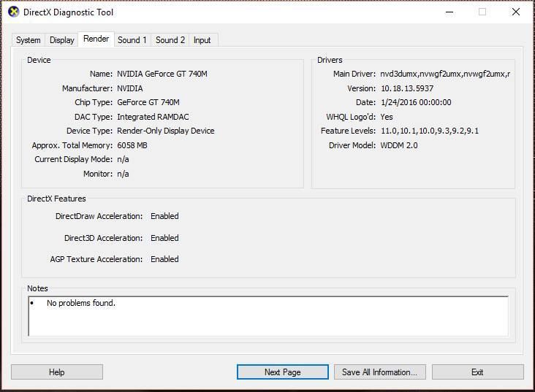Click the 'Driver Model:' label
Viewport: 535px width, 392px height.
coord(352,145)
